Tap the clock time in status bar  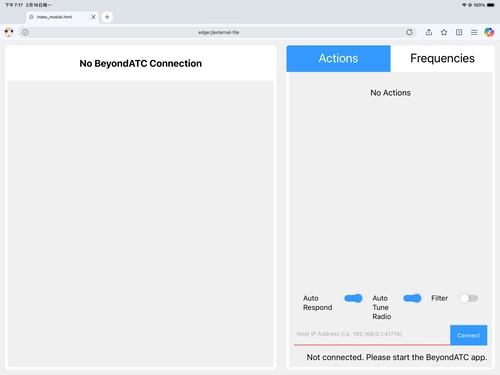[x=14, y=5]
